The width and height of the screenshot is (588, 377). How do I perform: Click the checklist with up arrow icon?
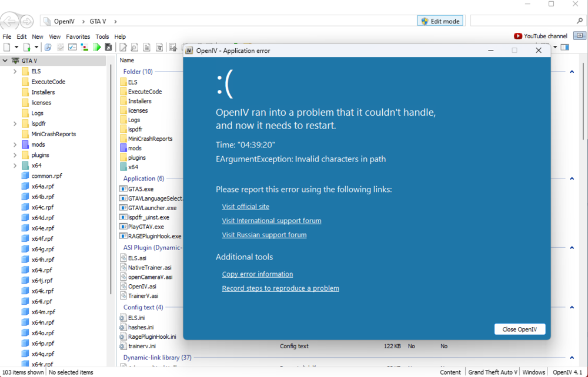173,47
